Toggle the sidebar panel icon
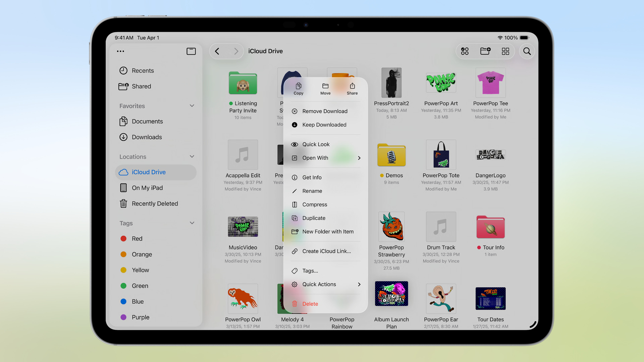The image size is (644, 362). pyautogui.click(x=191, y=51)
